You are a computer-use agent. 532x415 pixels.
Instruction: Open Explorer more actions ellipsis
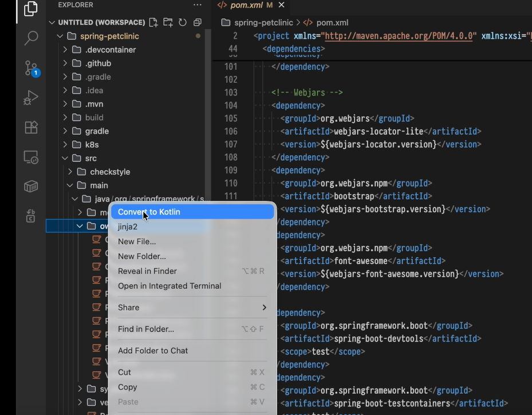[198, 5]
